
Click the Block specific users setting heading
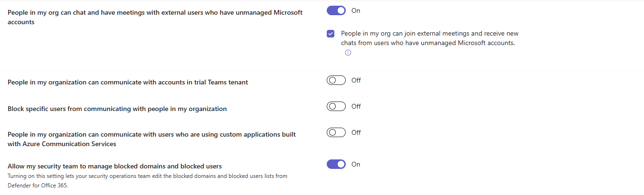(117, 109)
